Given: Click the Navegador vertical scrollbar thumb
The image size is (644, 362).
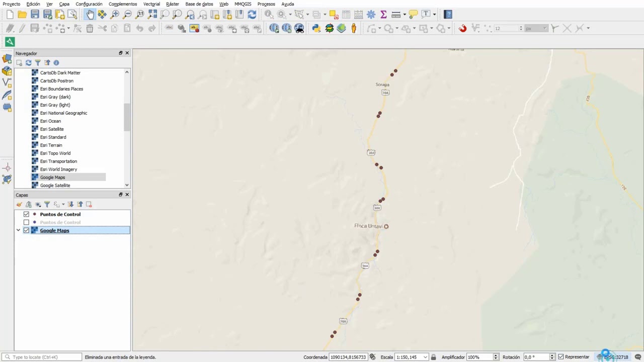Looking at the screenshot, I should pyautogui.click(x=127, y=117).
